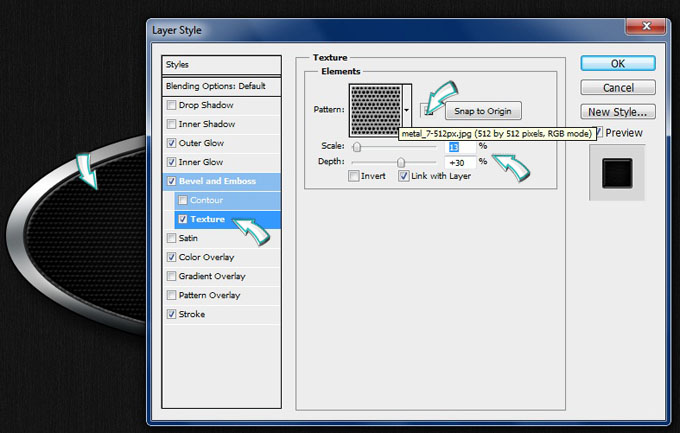Viewport: 680px width, 433px height.
Task: Open the pattern picker dropdown arrow
Action: [x=408, y=110]
